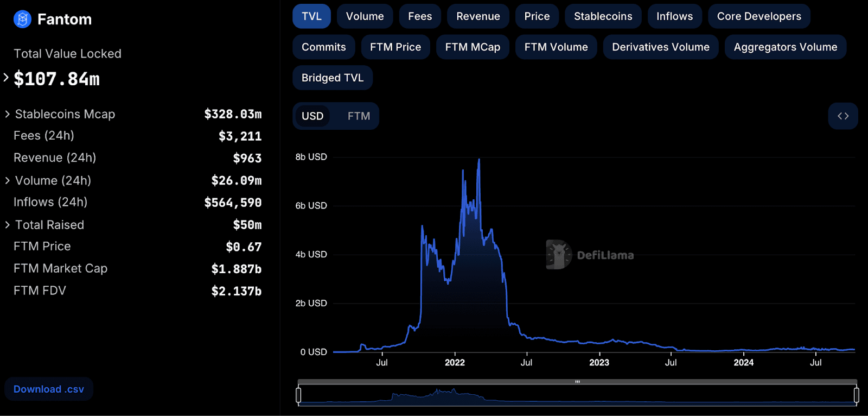Click the $1.887b market cap value
Viewport: 868px width, 416px height.
pyautogui.click(x=237, y=269)
